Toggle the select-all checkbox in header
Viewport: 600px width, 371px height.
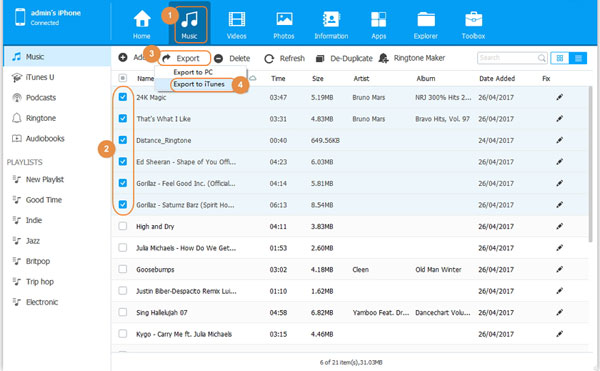(x=122, y=78)
